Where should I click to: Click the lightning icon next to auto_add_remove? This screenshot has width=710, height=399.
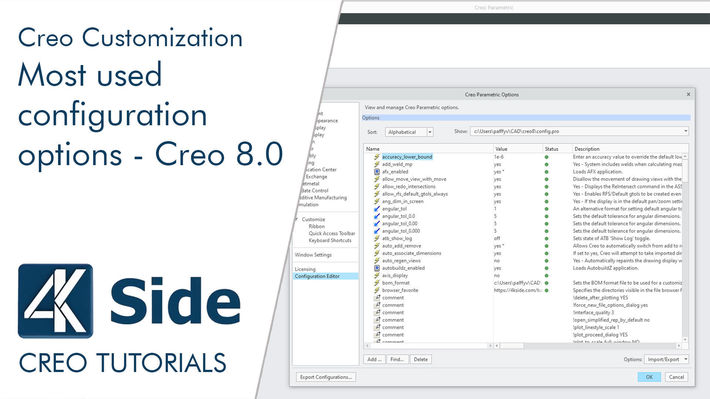(376, 246)
